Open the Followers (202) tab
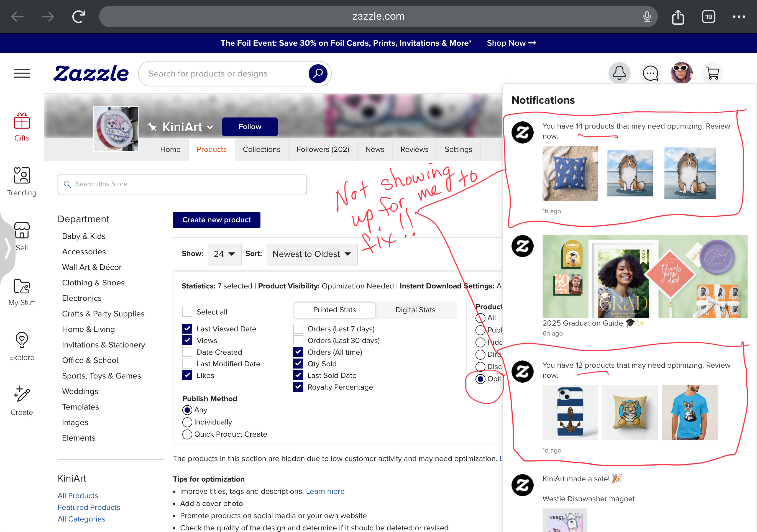The image size is (757, 532). point(323,149)
